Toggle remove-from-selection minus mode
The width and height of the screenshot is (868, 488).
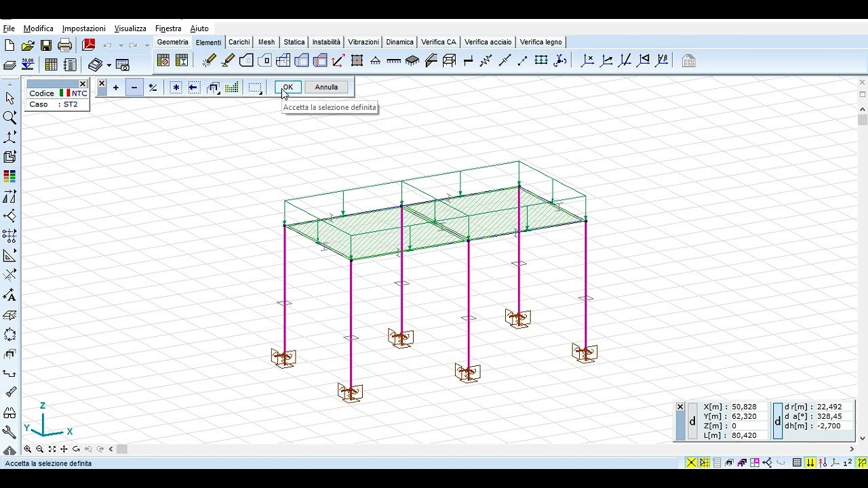(134, 87)
